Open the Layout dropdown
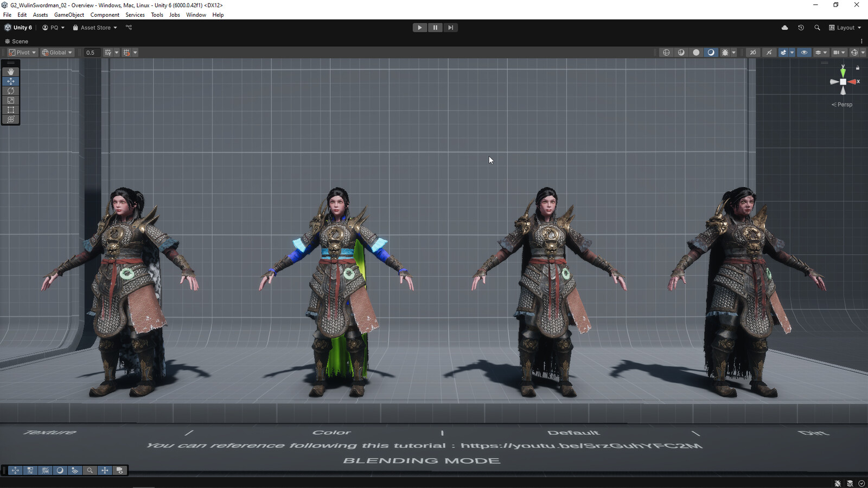 [x=845, y=28]
